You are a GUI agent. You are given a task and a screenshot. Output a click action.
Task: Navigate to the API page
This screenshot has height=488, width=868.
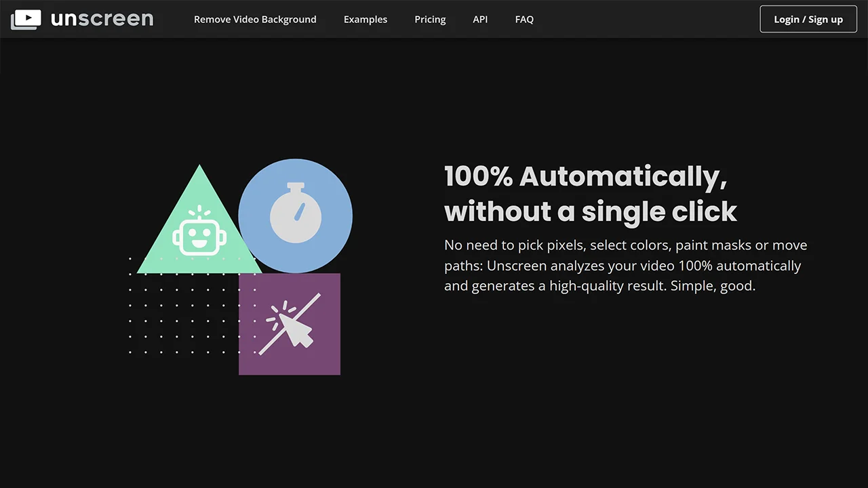point(480,19)
